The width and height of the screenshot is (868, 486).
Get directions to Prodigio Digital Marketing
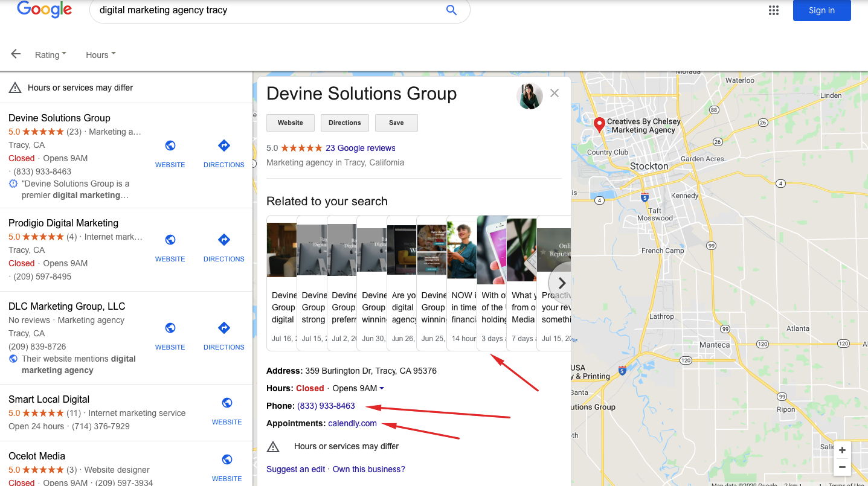(224, 240)
